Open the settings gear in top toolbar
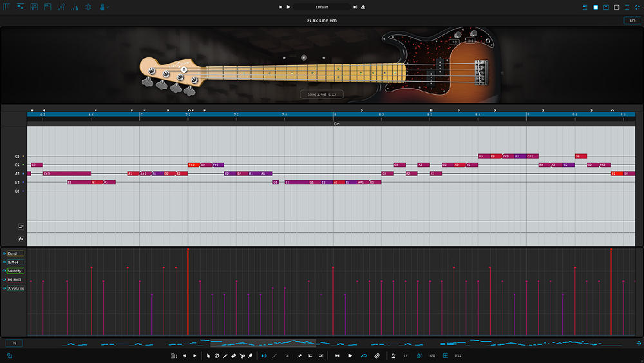644x363 pixels. coord(88,7)
